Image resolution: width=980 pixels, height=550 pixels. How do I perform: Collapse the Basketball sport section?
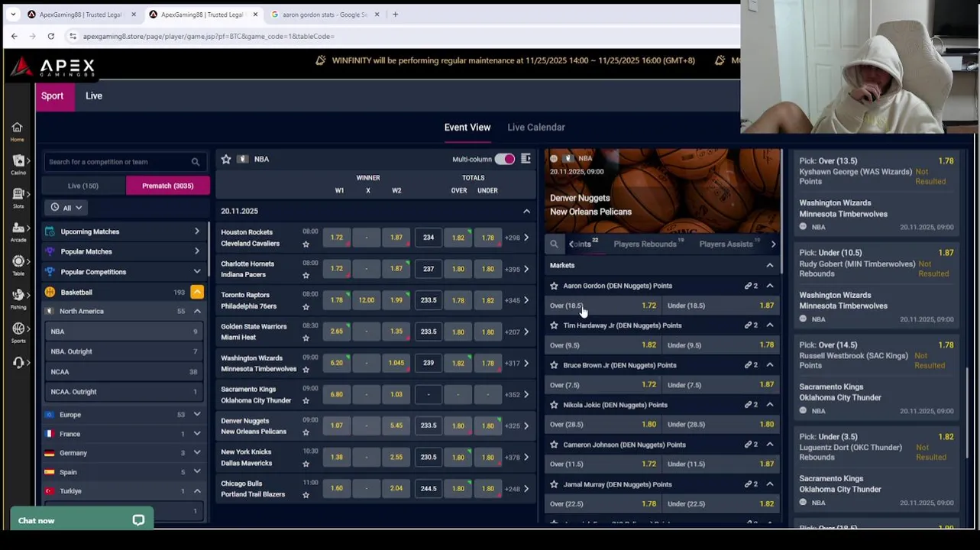click(x=197, y=292)
